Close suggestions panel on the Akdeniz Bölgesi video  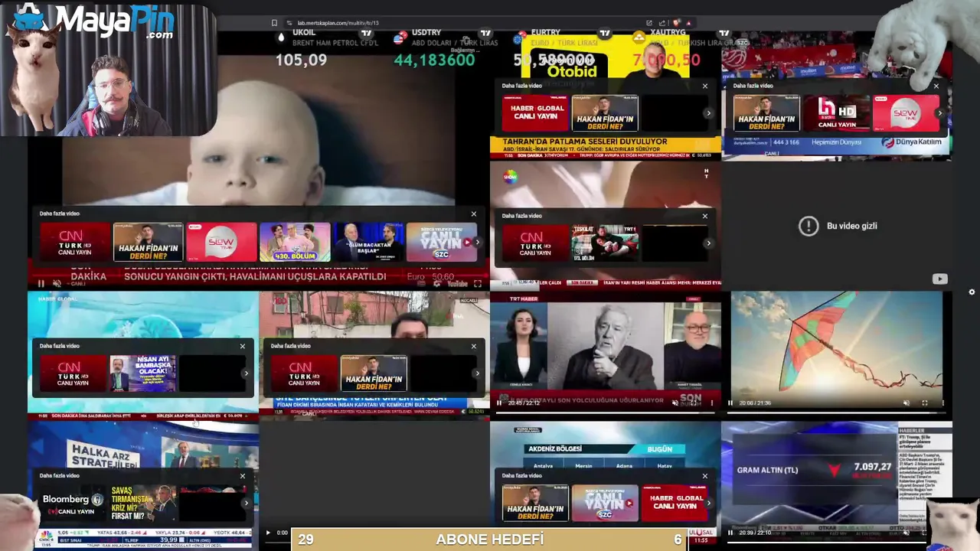pyautogui.click(x=705, y=476)
